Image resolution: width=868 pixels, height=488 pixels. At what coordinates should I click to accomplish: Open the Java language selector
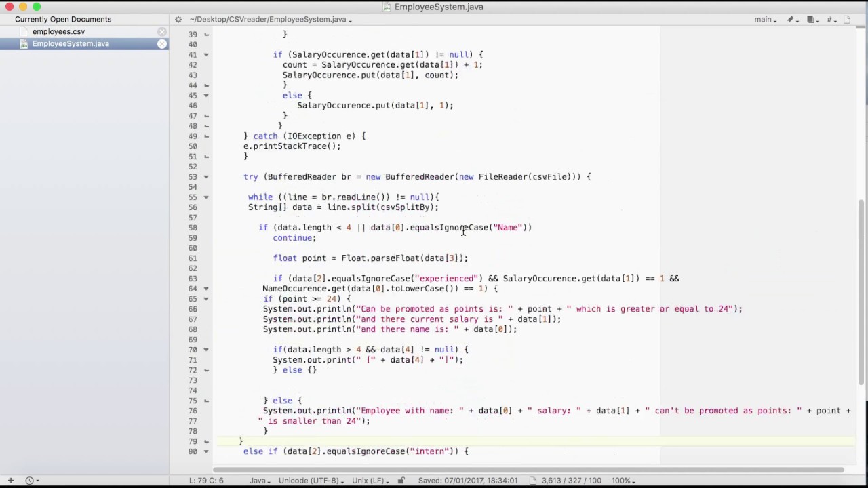(x=260, y=481)
